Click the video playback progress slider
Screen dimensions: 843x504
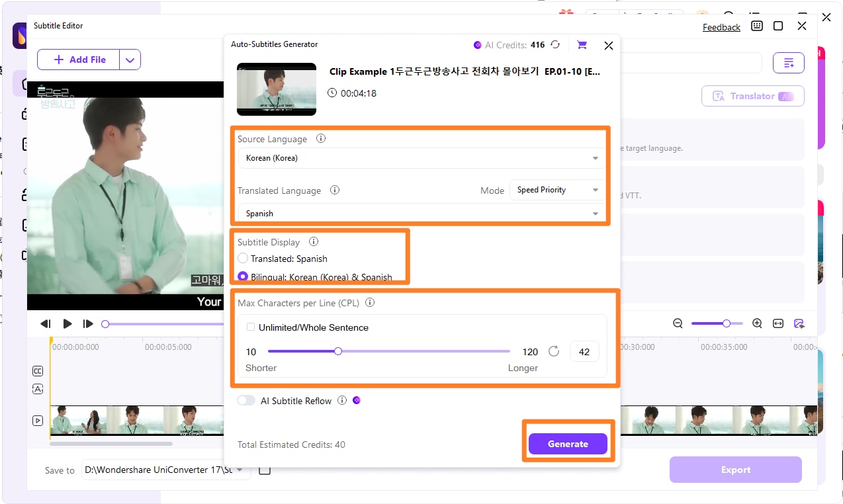(x=163, y=324)
